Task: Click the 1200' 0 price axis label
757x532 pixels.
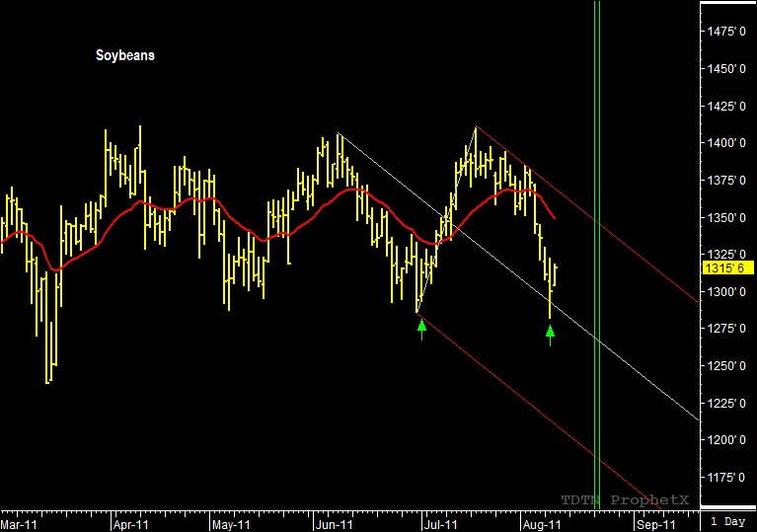Action: (x=726, y=440)
